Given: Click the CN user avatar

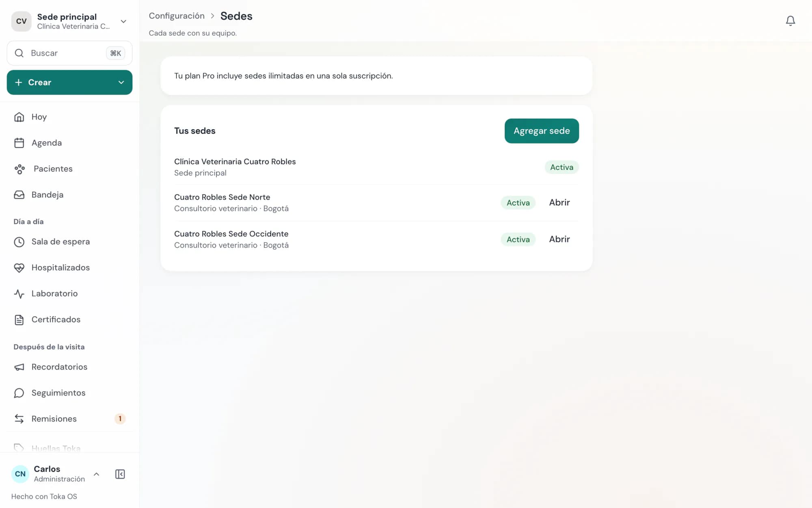Looking at the screenshot, I should 20,474.
